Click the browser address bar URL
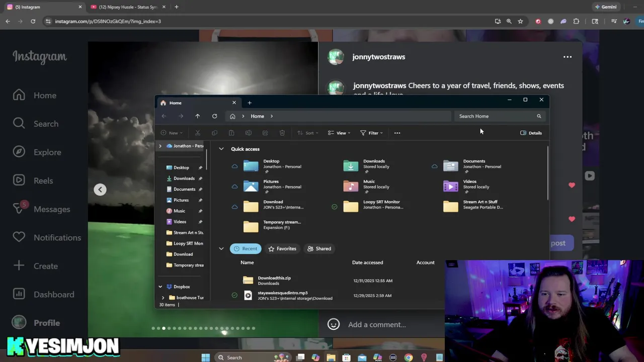This screenshot has width=644, height=362. tap(108, 21)
